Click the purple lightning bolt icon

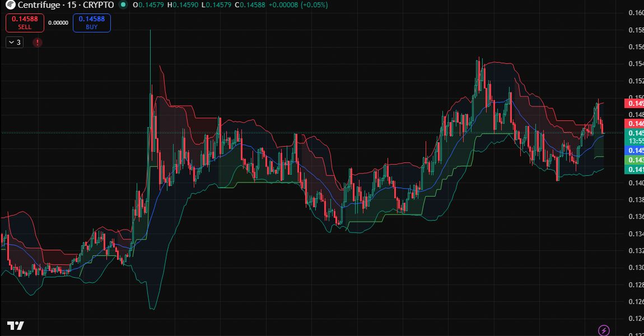(604, 330)
